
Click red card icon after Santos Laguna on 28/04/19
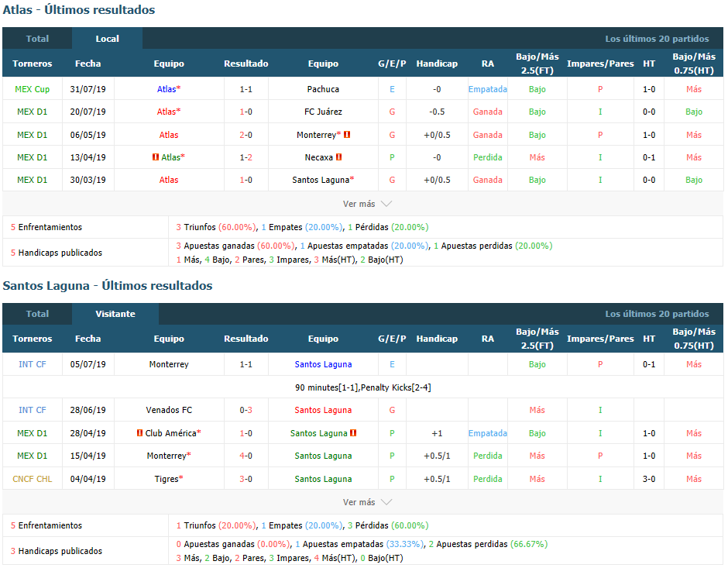[x=353, y=433]
